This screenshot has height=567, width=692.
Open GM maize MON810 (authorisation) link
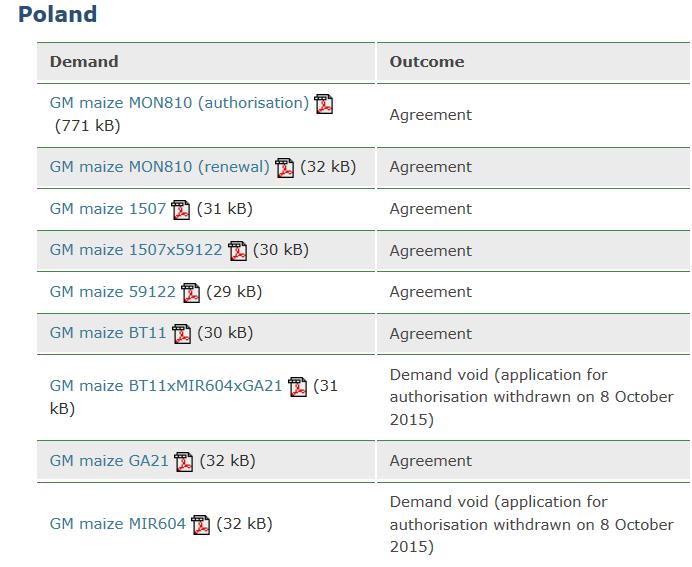(x=180, y=103)
